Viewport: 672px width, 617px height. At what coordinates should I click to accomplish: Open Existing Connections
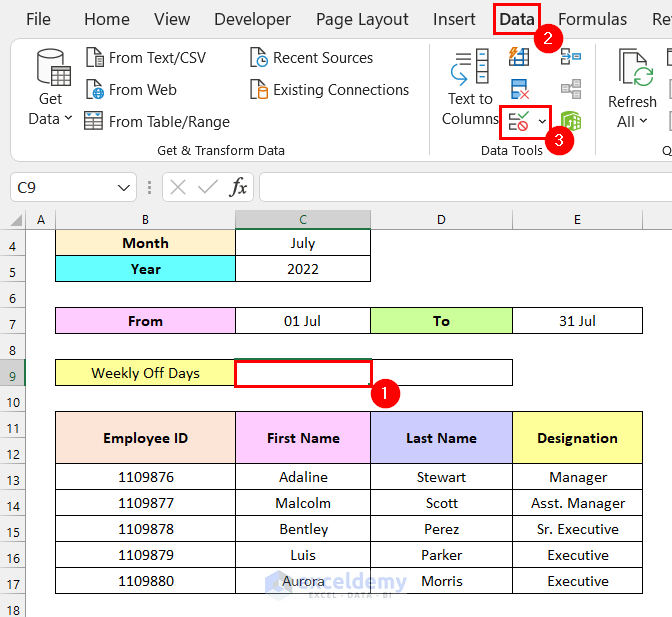coord(330,90)
